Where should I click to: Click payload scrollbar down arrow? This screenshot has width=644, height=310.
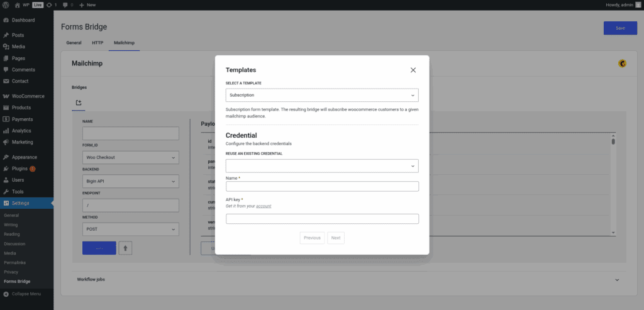(x=613, y=233)
